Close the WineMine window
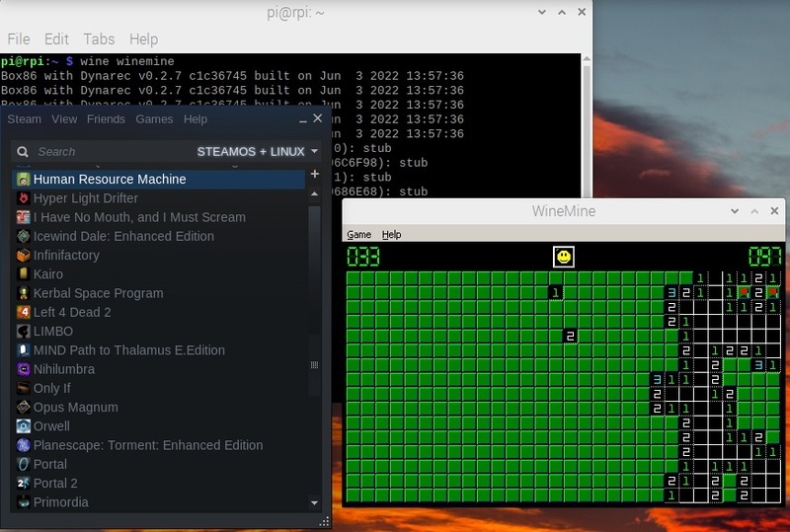 coord(774,211)
